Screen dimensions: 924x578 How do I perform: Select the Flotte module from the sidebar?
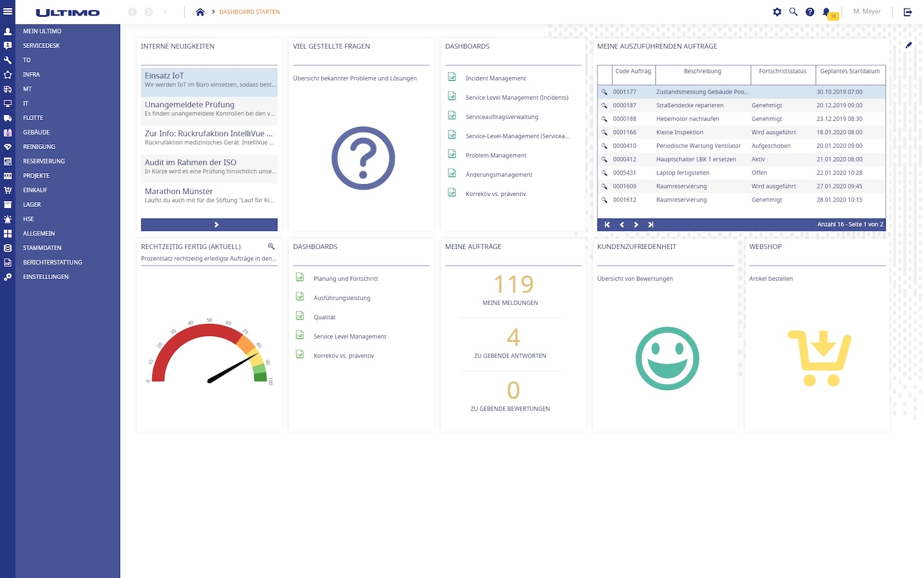click(33, 118)
